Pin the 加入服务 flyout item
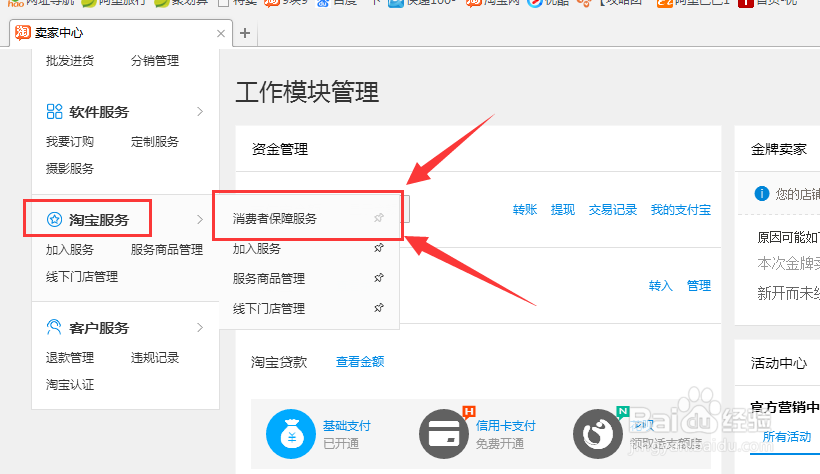The width and height of the screenshot is (820, 474). (x=379, y=248)
